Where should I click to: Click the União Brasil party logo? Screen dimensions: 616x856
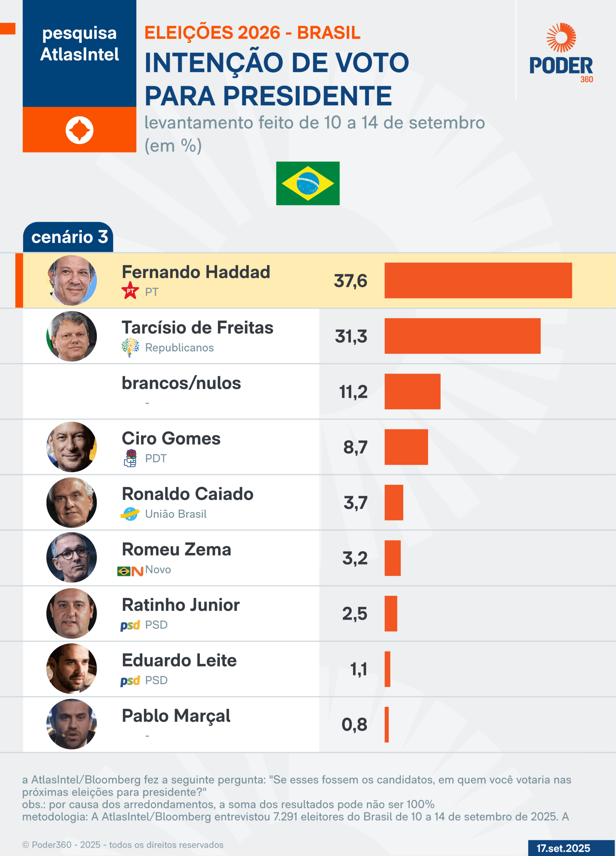130,514
